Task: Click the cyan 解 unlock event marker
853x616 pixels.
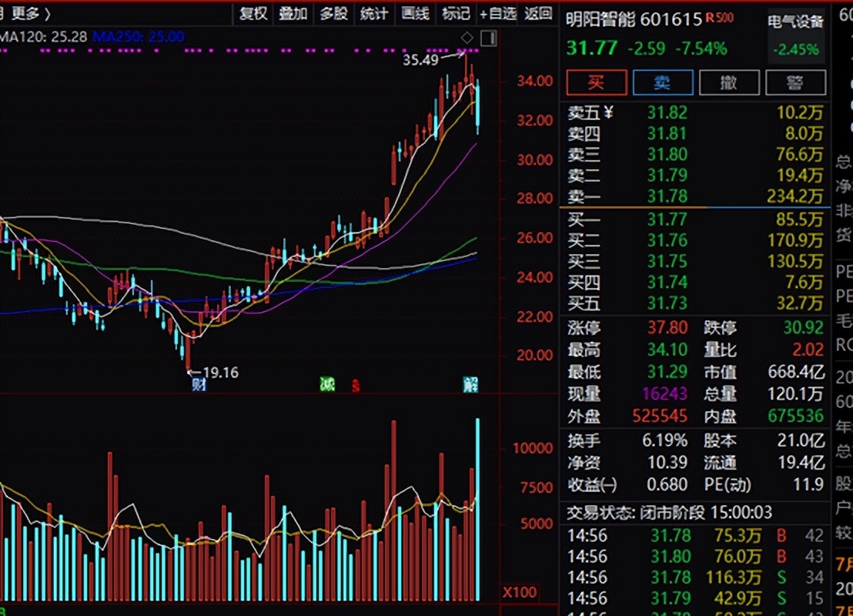Action: pos(470,385)
